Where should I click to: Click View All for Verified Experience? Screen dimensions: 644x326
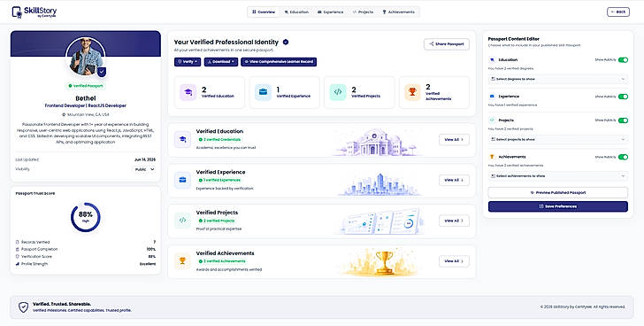pos(454,180)
